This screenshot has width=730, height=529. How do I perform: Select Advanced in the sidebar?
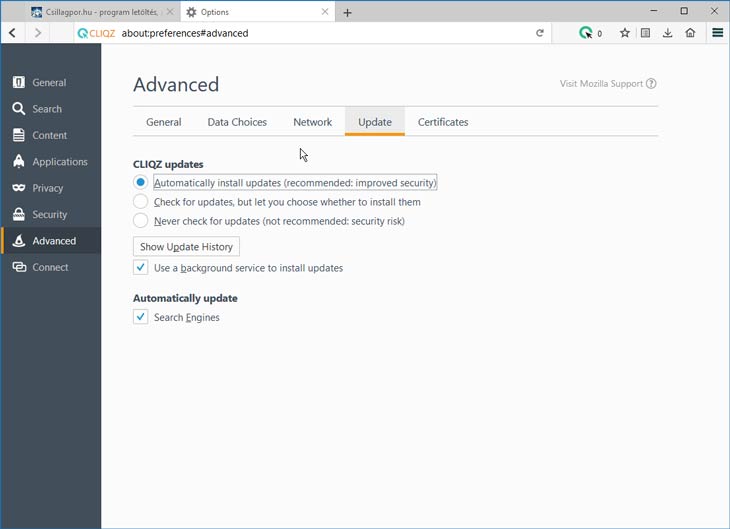(50, 241)
